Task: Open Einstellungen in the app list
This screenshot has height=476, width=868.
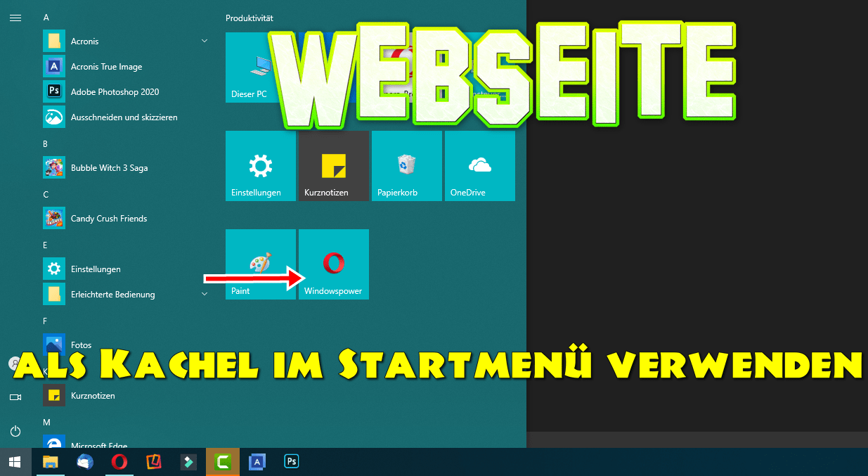Action: point(127,269)
